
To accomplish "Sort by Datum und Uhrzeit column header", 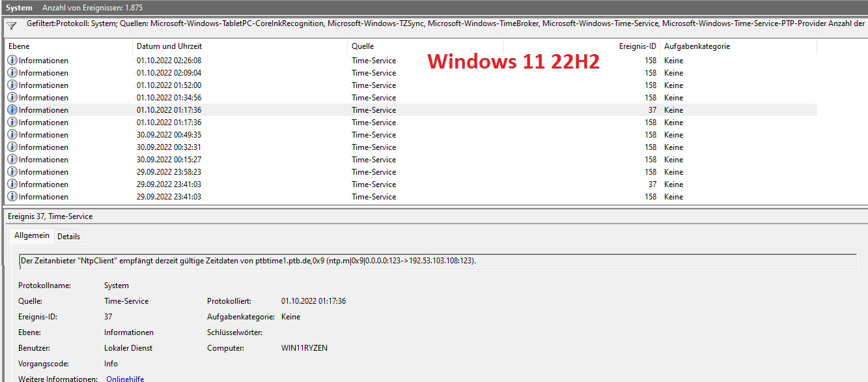I will click(240, 46).
